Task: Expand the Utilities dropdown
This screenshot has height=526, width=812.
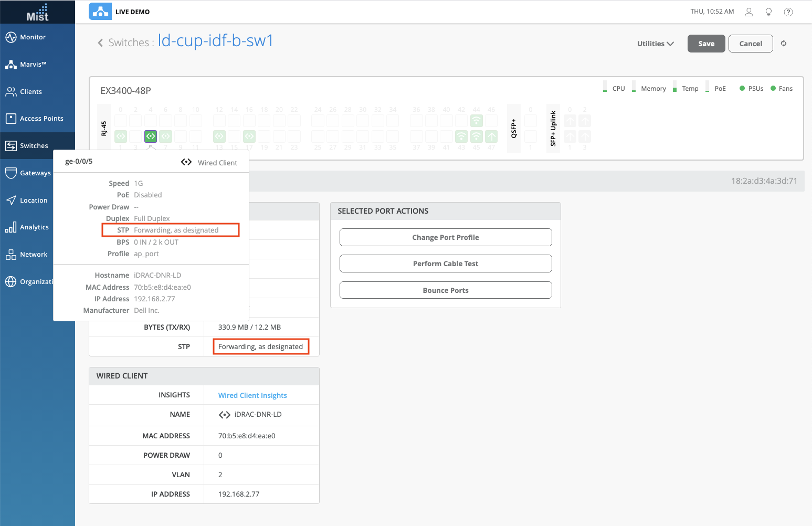Action: (655, 44)
